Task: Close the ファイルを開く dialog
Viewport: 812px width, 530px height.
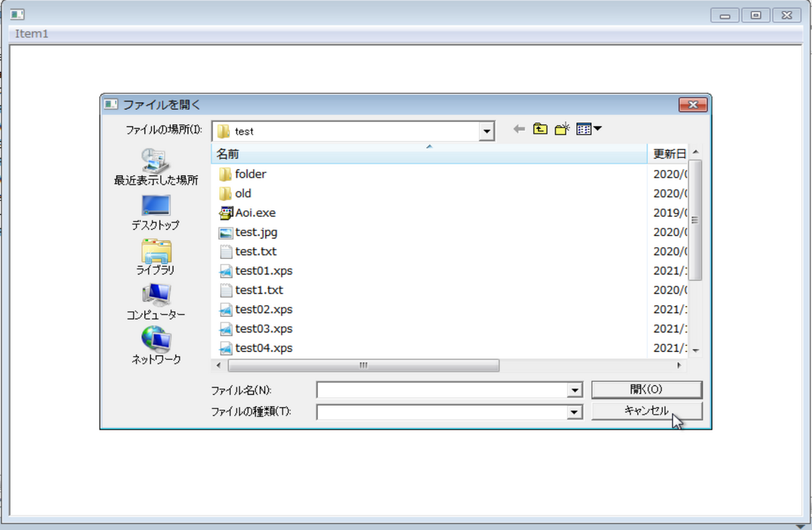Action: click(x=692, y=104)
